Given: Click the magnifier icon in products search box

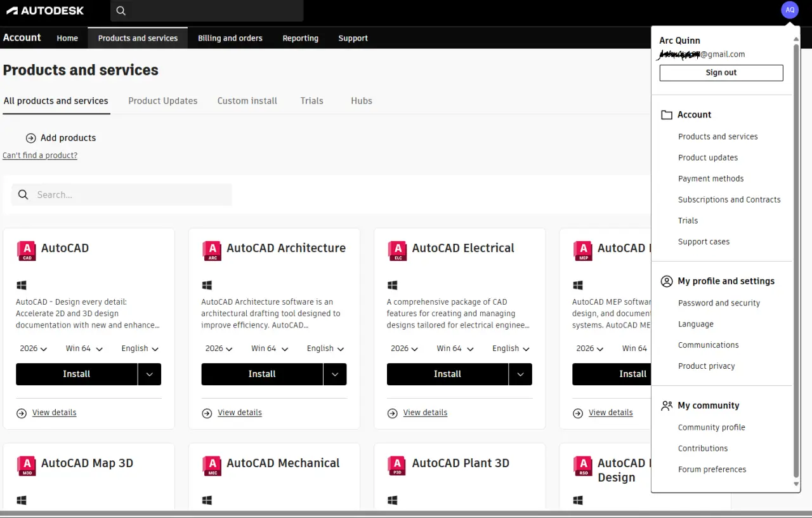Looking at the screenshot, I should (23, 195).
